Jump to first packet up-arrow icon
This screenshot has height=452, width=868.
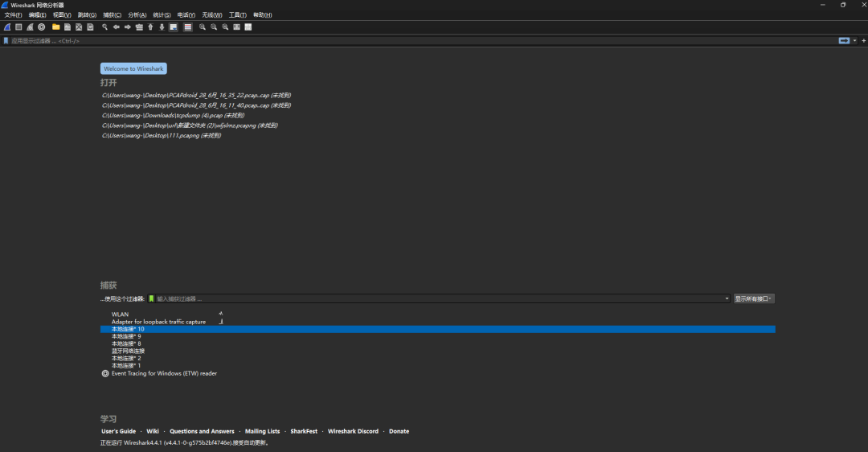coord(150,27)
